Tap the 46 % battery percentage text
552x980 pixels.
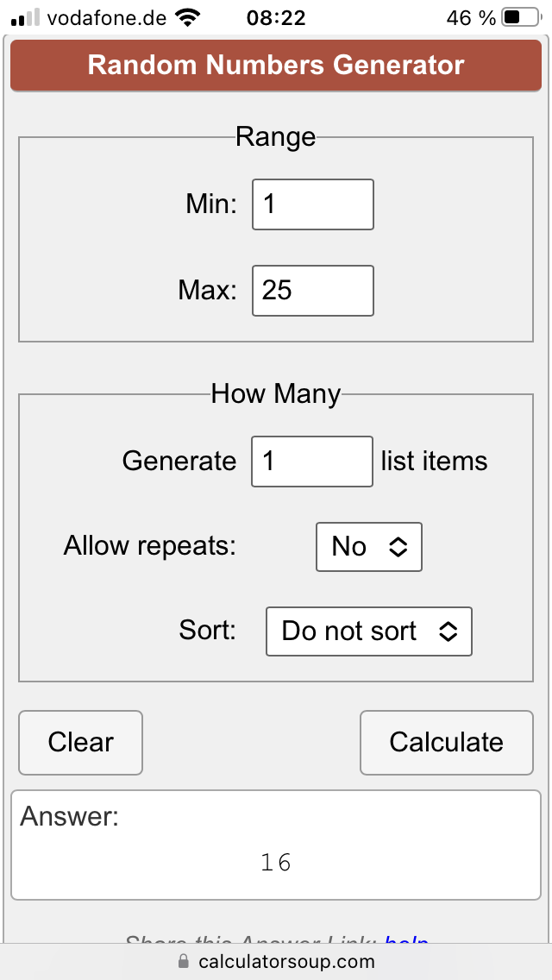(471, 18)
